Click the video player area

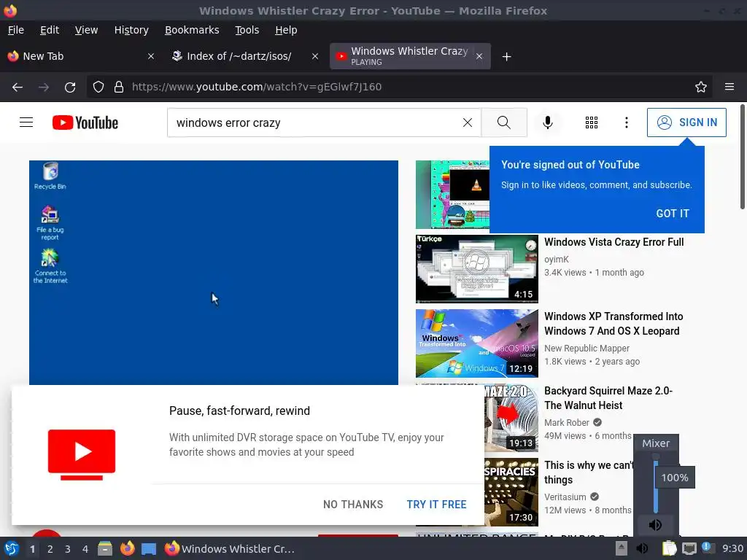point(214,273)
